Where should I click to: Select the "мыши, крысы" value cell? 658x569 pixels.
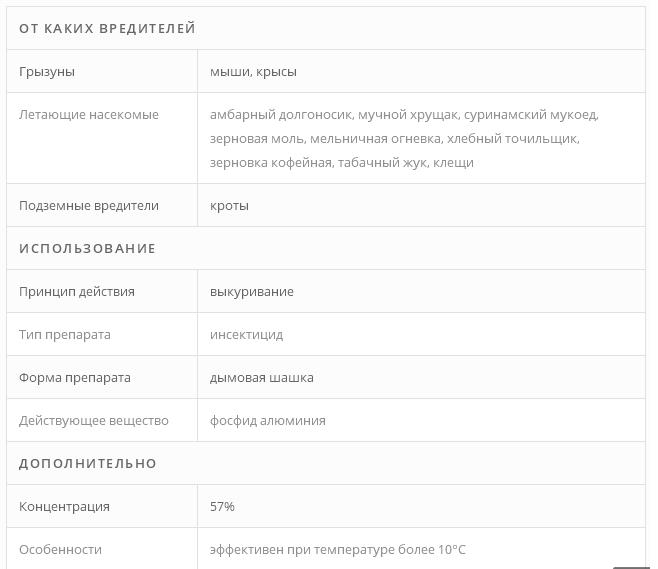pyautogui.click(x=253, y=71)
